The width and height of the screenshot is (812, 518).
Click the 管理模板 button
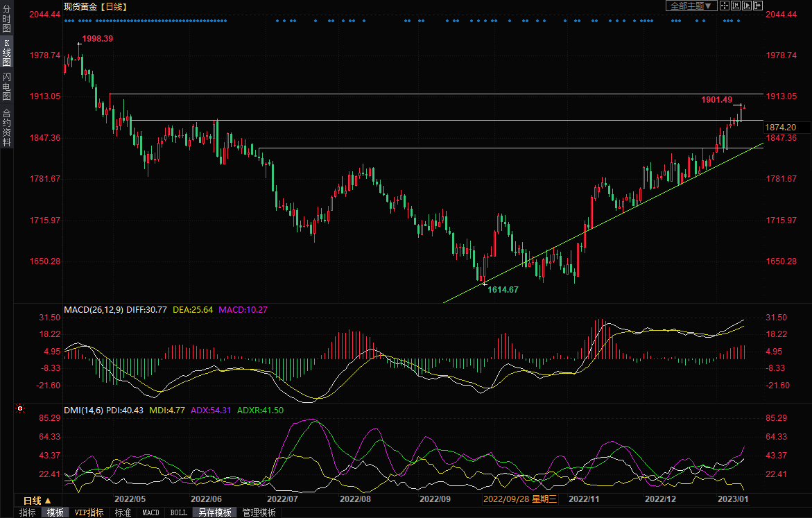[x=259, y=512]
